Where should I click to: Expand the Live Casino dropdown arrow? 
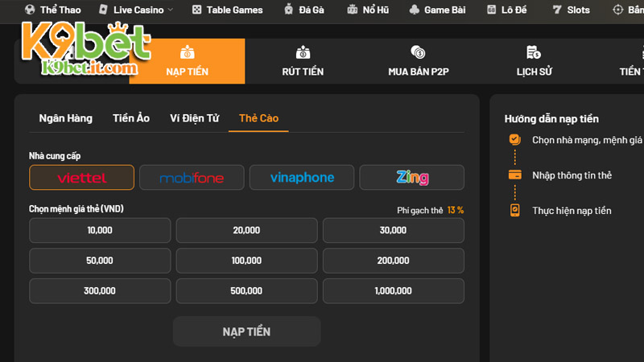click(171, 10)
